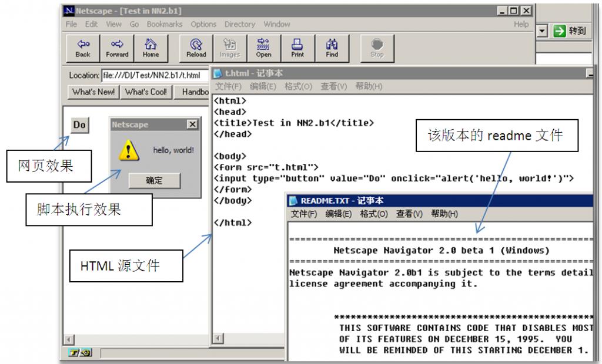Close the hello, world! alert dialog
Screen dimensions: 602x364
click(192, 124)
